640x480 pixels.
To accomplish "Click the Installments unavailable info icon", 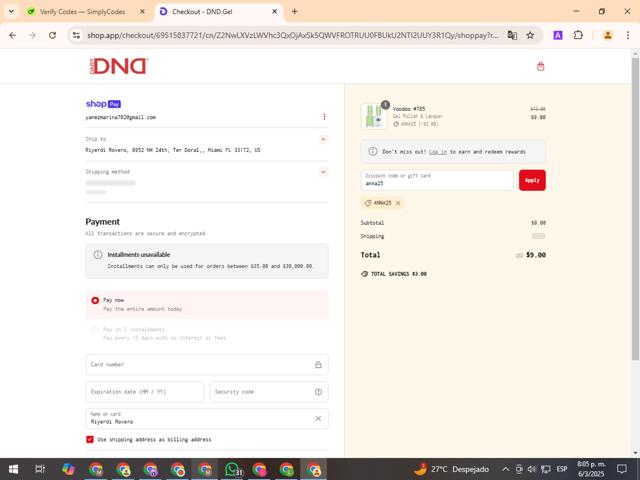I will click(98, 255).
